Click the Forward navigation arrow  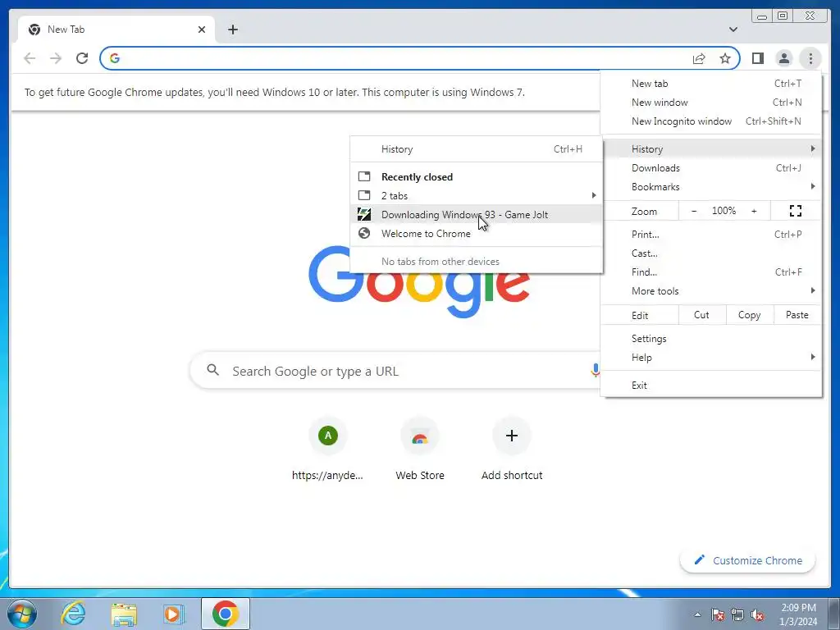pos(56,58)
